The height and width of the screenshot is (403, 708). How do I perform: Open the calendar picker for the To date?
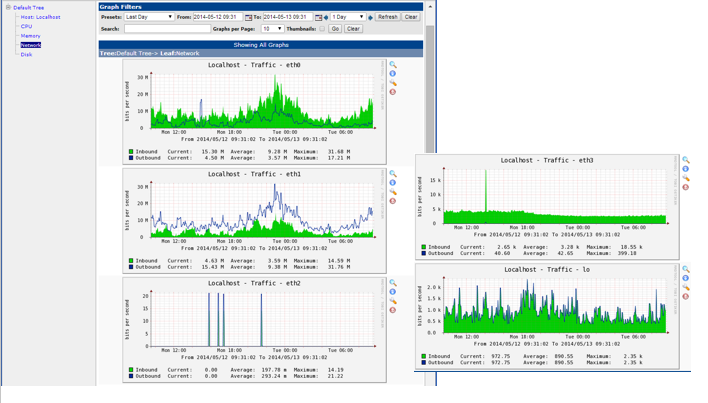(318, 17)
